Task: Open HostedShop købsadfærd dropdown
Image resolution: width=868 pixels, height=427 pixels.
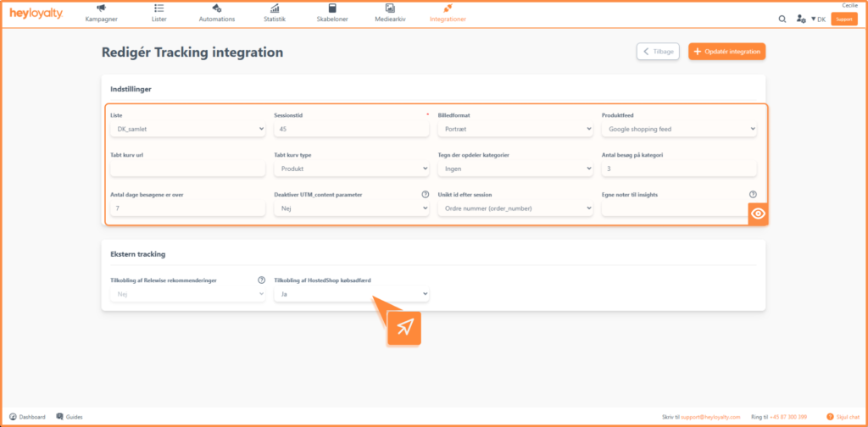Action: tap(351, 295)
